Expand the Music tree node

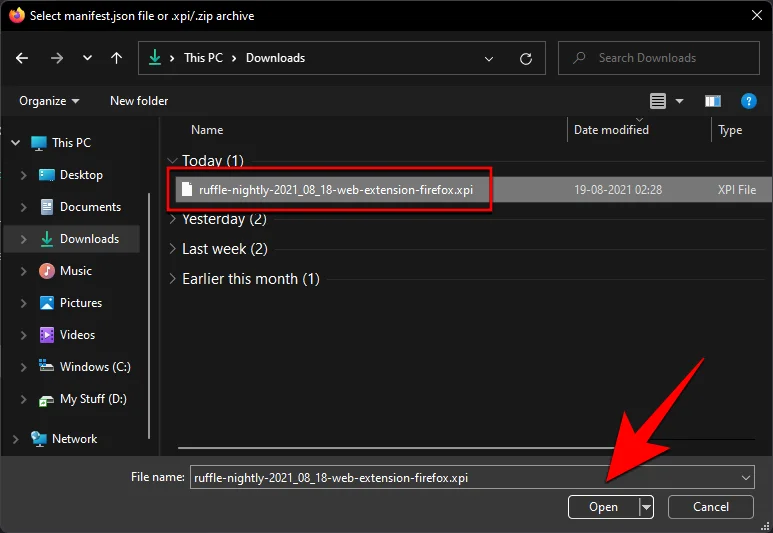(23, 271)
